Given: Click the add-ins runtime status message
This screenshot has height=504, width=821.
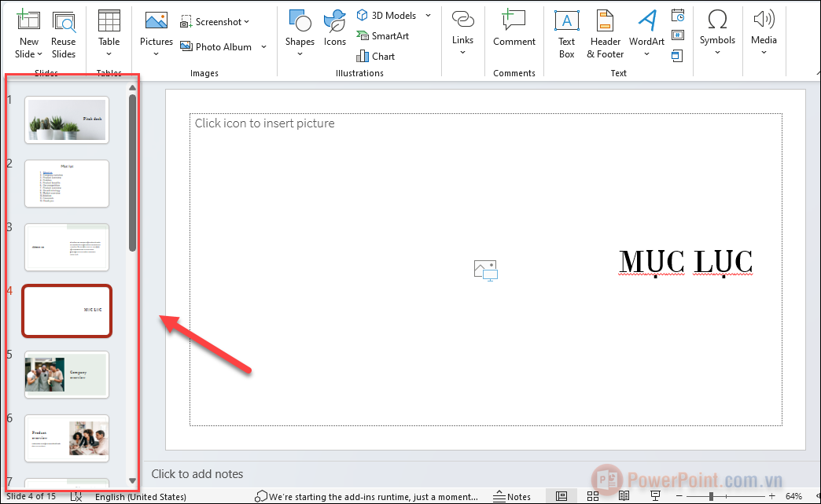Looking at the screenshot, I should [366, 496].
